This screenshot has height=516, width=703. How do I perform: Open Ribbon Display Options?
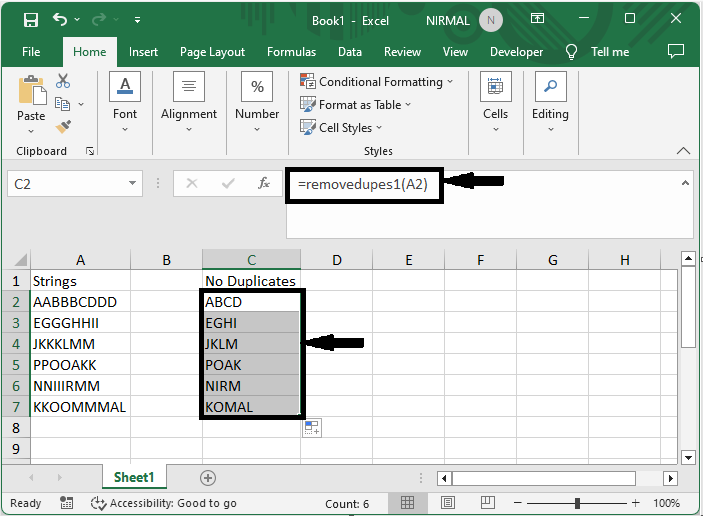click(x=537, y=18)
